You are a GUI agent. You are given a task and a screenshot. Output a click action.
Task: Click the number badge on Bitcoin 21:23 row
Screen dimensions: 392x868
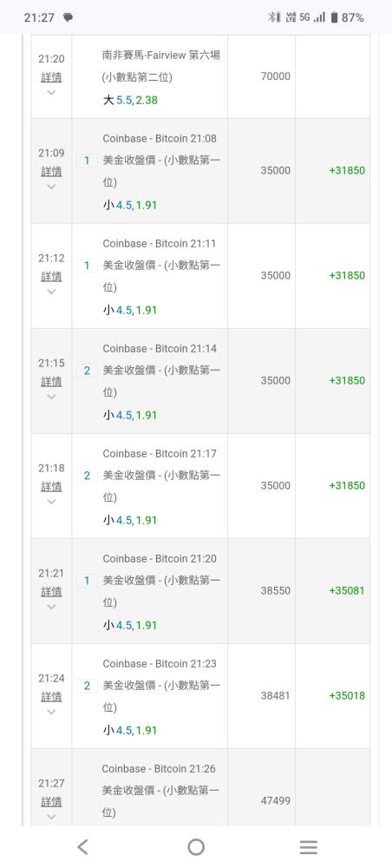pyautogui.click(x=87, y=686)
